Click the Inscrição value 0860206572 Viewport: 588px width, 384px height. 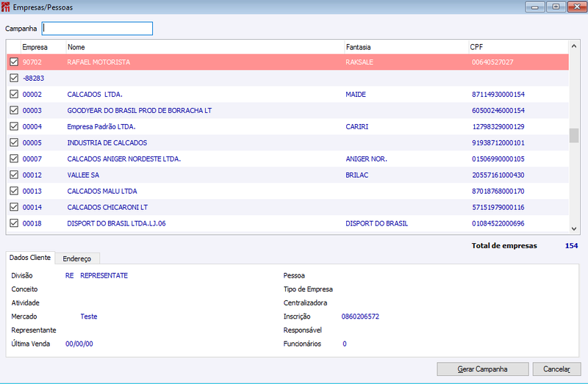tap(360, 316)
